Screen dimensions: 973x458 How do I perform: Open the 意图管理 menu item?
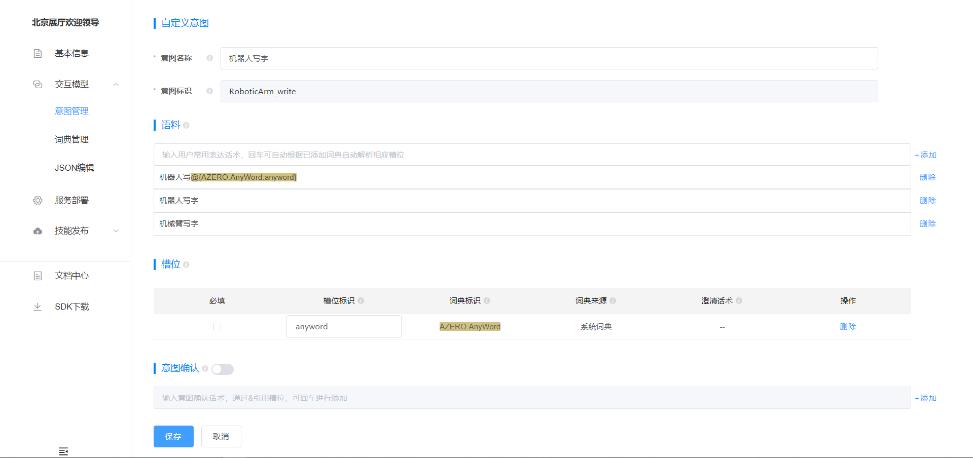(x=71, y=111)
